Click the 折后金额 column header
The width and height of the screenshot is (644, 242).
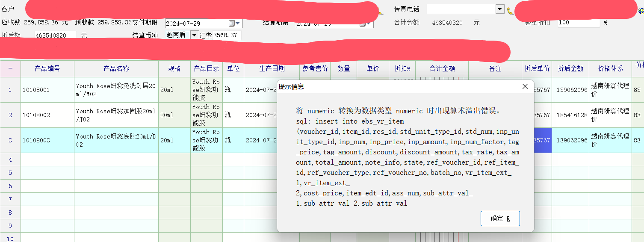tap(570, 68)
